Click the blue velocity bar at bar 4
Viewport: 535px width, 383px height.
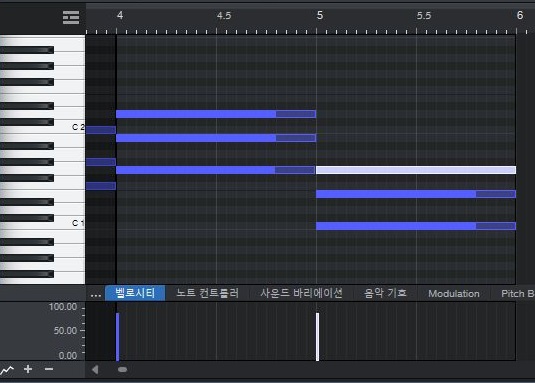(118, 337)
